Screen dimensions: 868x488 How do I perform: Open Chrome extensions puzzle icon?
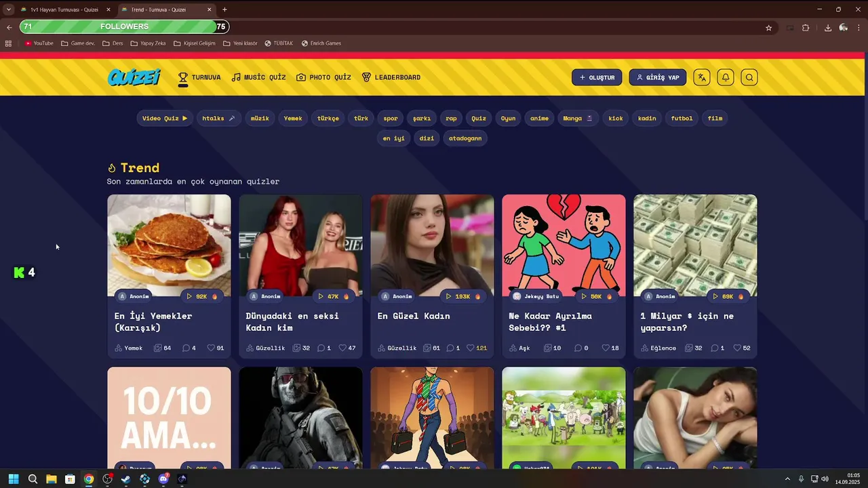pos(806,28)
